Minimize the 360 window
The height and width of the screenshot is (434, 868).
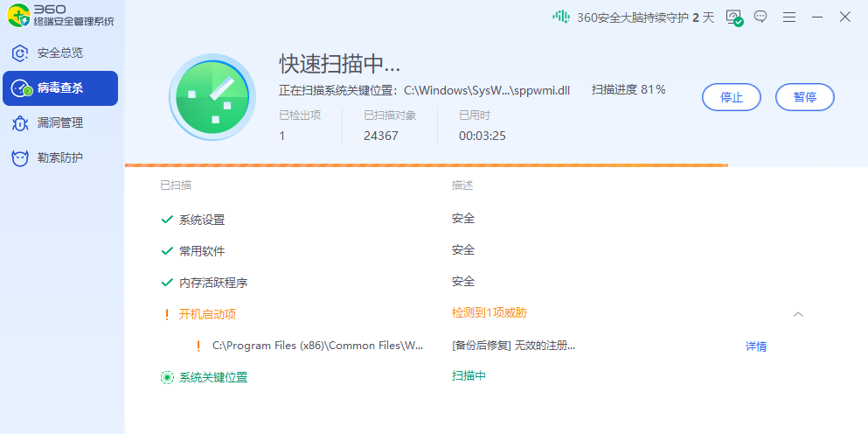(817, 17)
